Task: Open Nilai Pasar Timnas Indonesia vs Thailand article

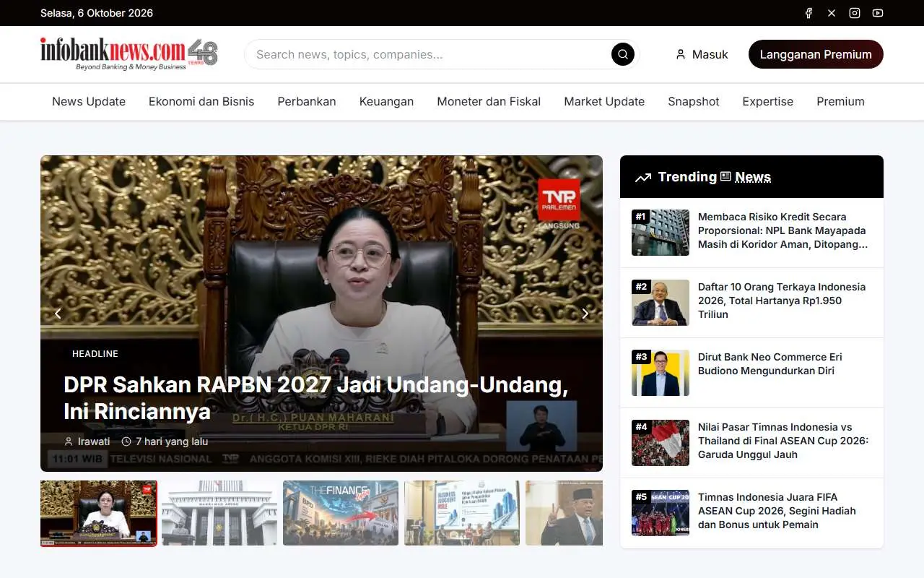Action: coord(784,441)
